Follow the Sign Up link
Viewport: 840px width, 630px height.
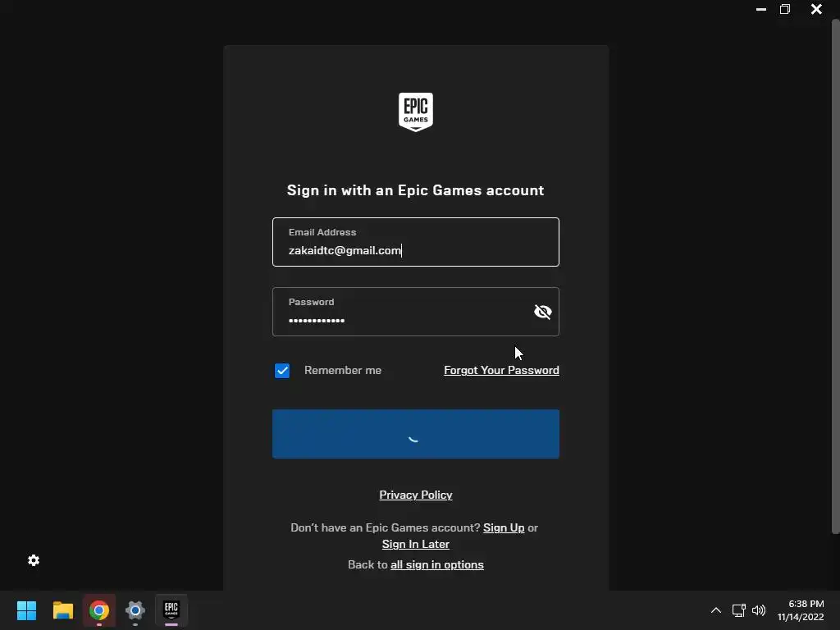click(504, 527)
